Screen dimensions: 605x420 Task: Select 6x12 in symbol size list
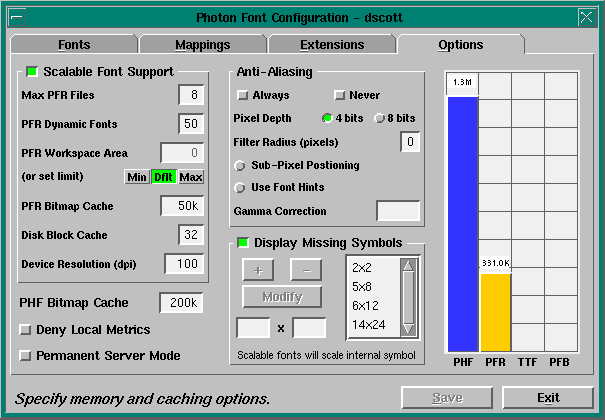coord(367,305)
